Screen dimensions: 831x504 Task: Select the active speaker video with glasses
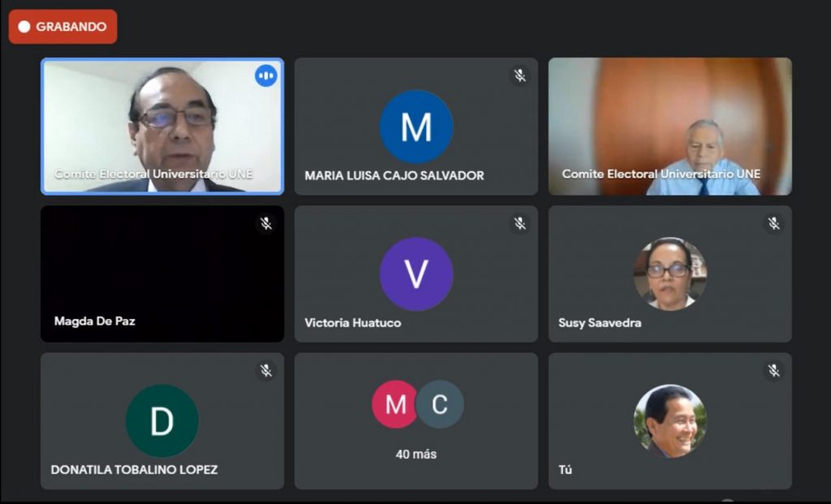coord(162,126)
